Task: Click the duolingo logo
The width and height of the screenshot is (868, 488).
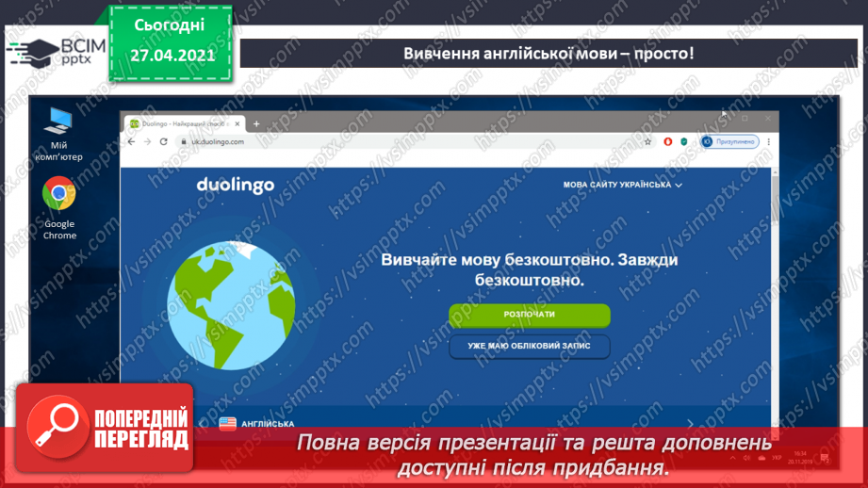Action: pyautogui.click(x=236, y=186)
